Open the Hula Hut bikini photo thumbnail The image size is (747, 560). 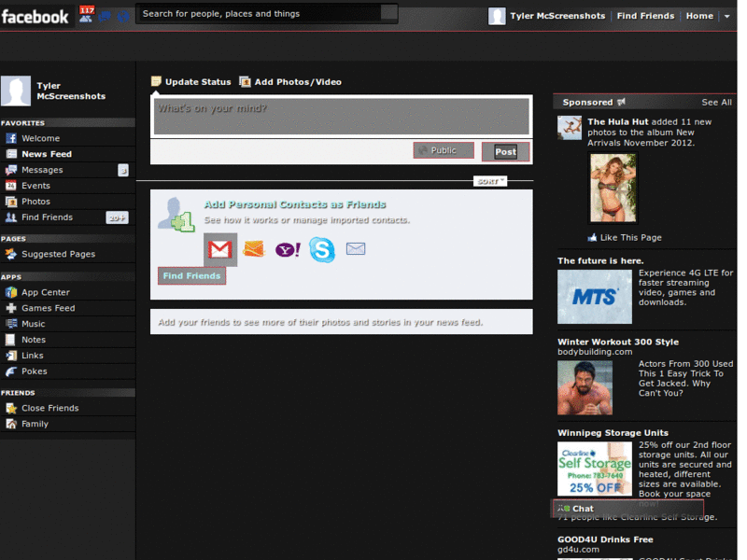[x=613, y=188]
